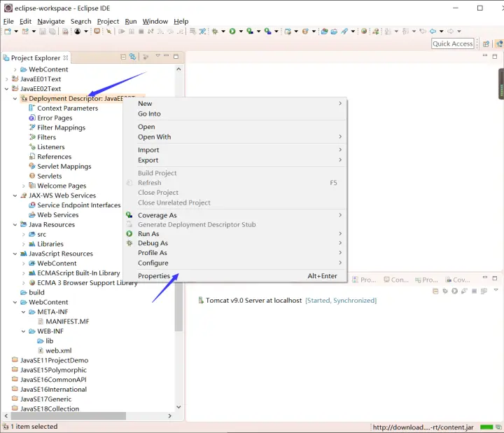Collapse the Deployment Descriptor tree node

(x=15, y=99)
